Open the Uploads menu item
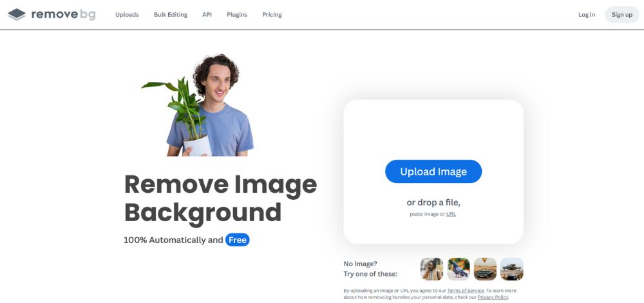 [127, 15]
